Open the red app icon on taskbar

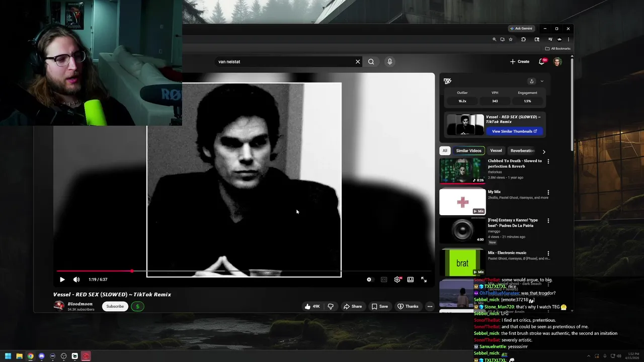coord(86,356)
